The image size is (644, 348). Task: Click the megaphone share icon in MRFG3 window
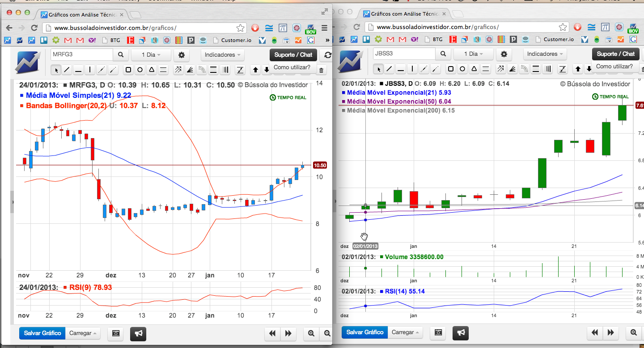tap(139, 333)
